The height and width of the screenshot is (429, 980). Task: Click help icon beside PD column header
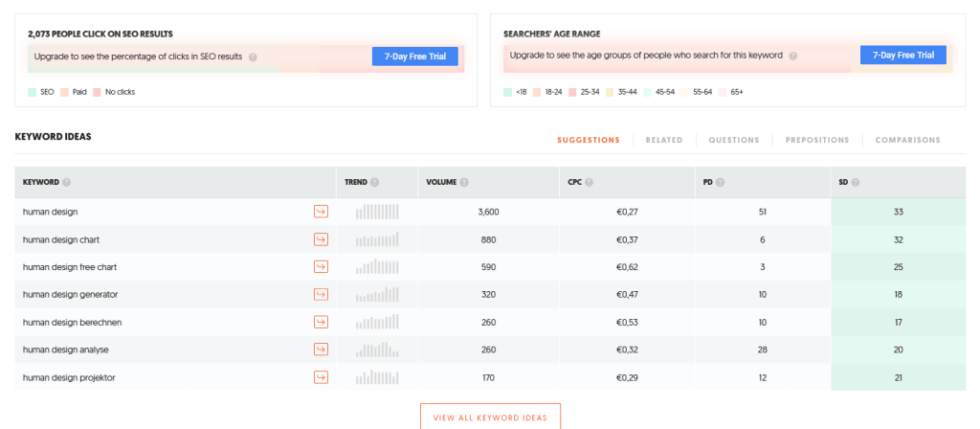coord(720,183)
